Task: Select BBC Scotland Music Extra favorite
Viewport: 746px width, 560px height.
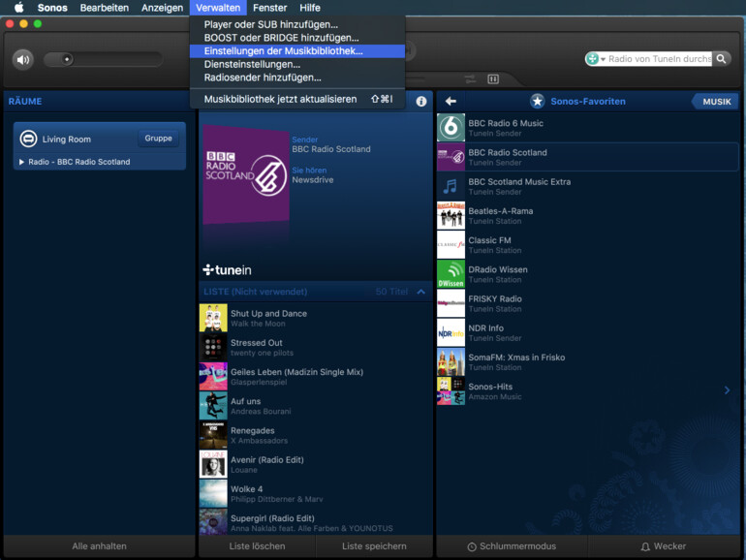Action: 587,186
